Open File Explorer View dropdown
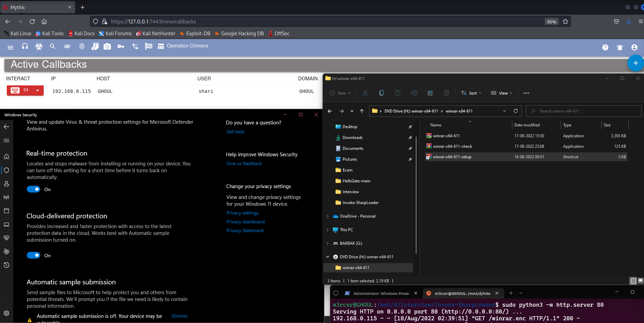This screenshot has width=644, height=323. pyautogui.click(x=501, y=93)
